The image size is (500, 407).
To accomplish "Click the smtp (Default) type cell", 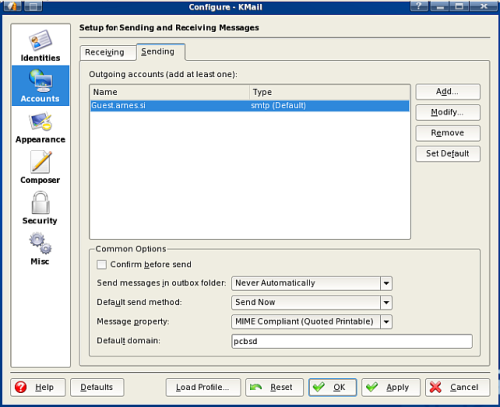I will point(278,106).
